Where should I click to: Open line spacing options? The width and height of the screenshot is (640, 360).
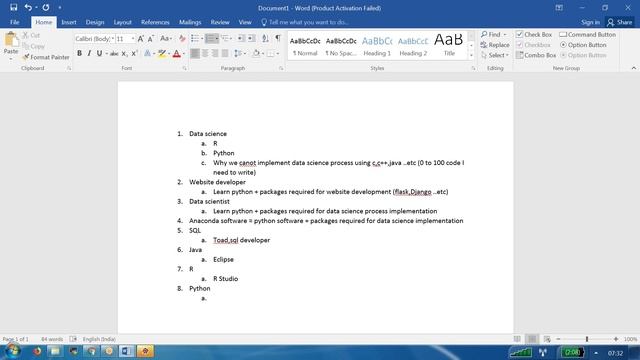click(239, 53)
